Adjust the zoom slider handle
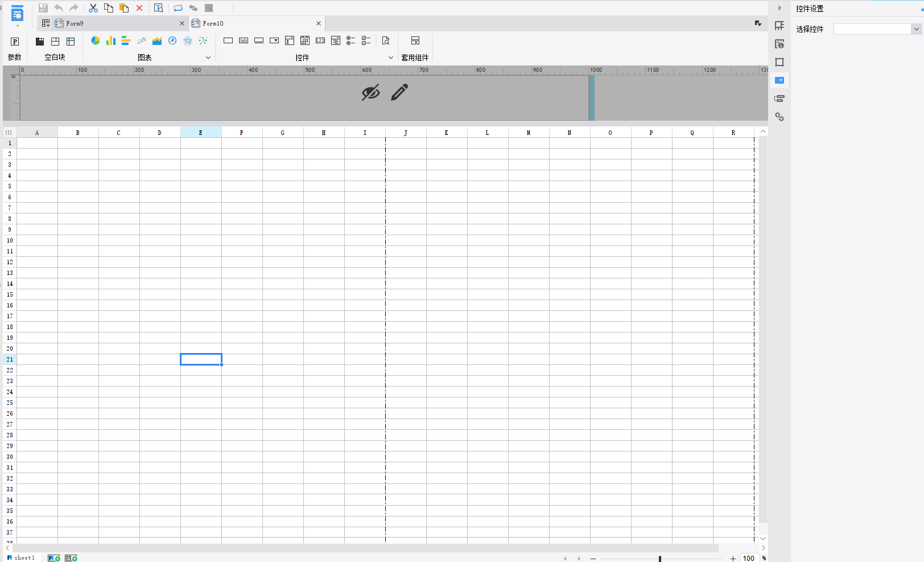924x562 pixels. (660, 559)
